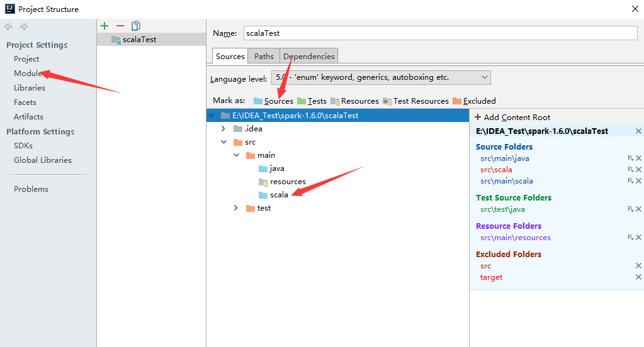Open Project settings

[26, 59]
